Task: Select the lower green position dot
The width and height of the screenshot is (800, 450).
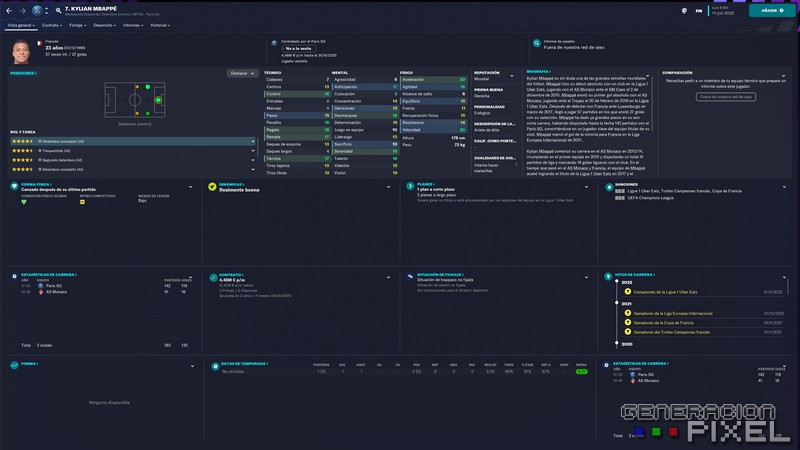Action: tap(148, 113)
